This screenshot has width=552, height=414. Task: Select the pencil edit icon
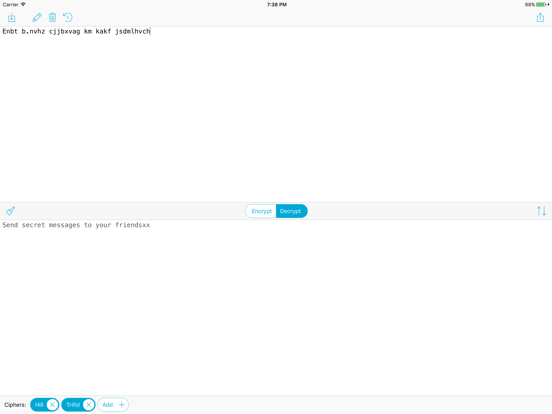[37, 17]
